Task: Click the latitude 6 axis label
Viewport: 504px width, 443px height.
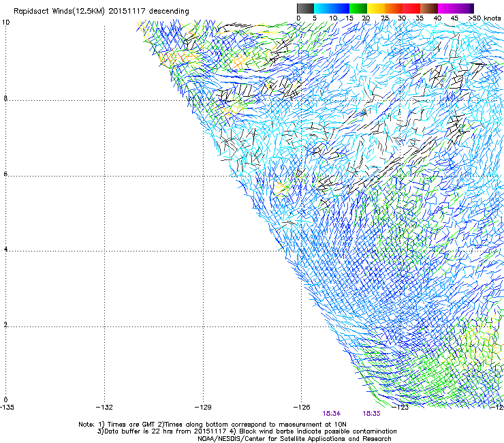Action: click(x=5, y=174)
